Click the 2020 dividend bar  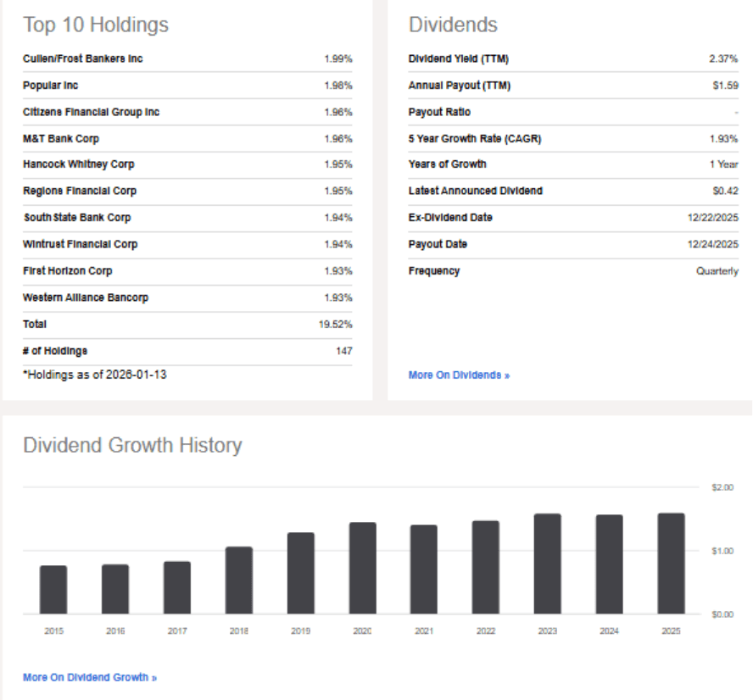(361, 568)
